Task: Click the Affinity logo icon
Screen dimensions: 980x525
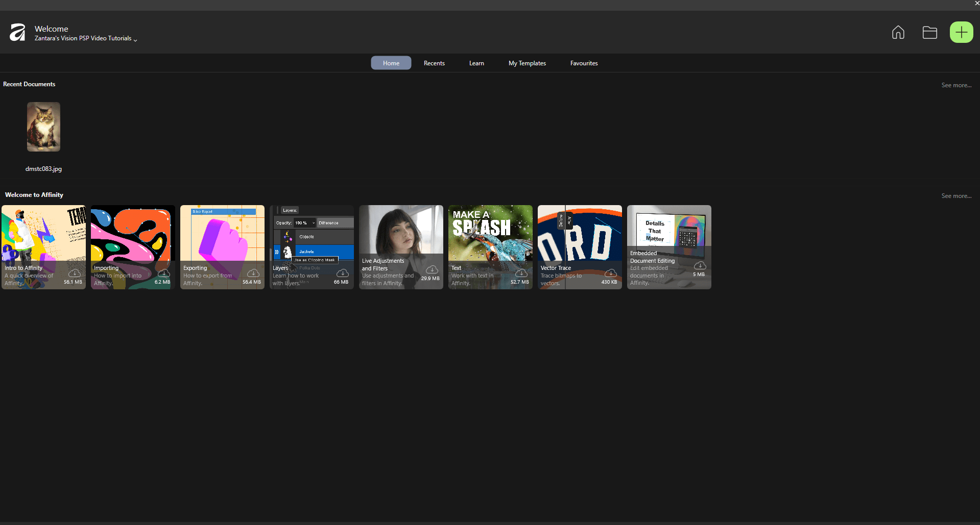Action: 17,33
